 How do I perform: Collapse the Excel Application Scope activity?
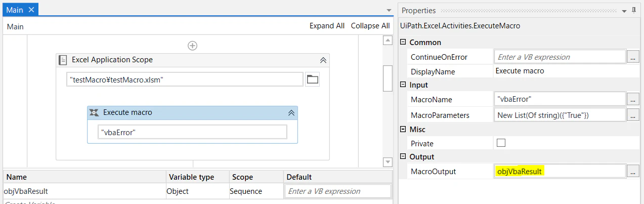click(x=323, y=60)
